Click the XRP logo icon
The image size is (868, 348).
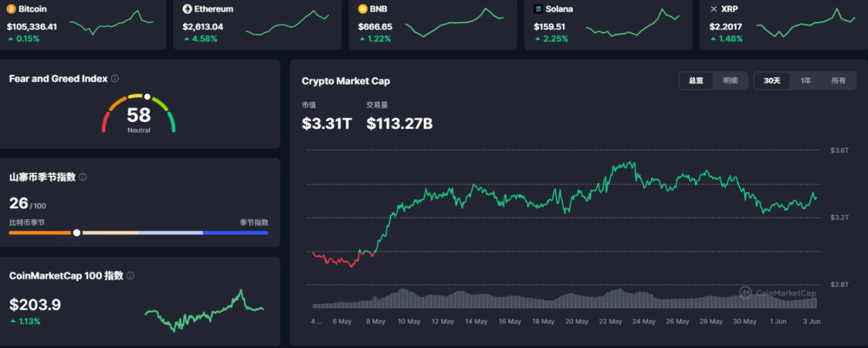click(x=714, y=8)
